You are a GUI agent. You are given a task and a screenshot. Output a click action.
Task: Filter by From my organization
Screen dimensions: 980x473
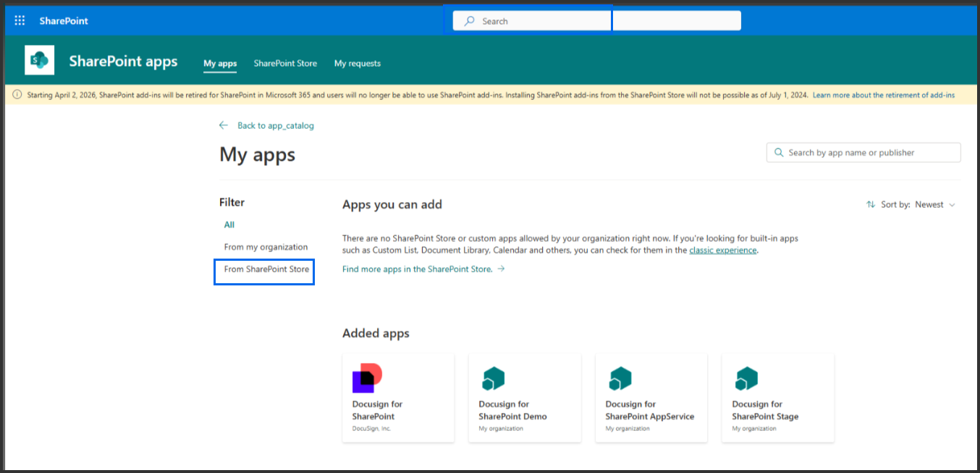coord(266,247)
